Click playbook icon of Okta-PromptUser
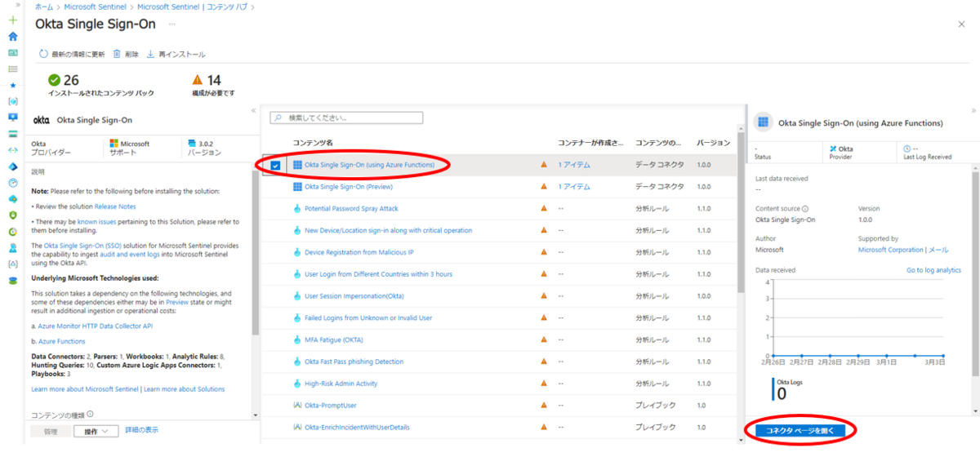The width and height of the screenshot is (980, 466). point(297,406)
